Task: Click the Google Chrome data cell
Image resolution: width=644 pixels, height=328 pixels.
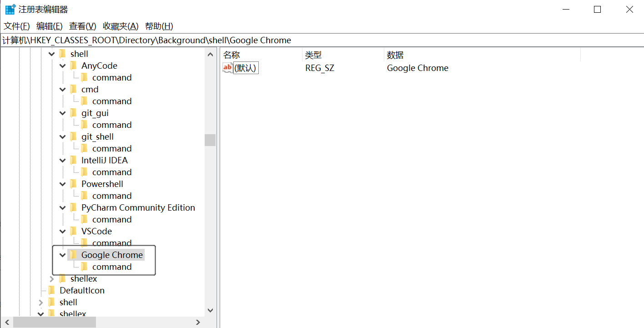Action: click(x=418, y=68)
